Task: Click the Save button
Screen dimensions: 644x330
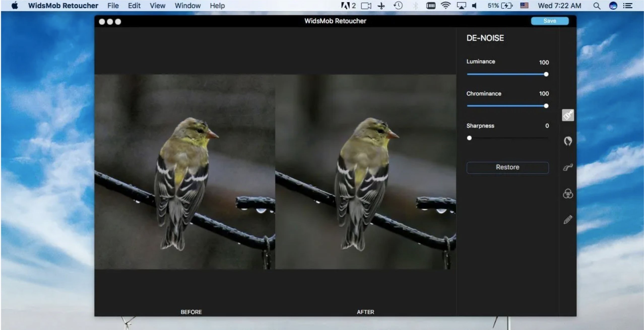Action: [x=550, y=21]
